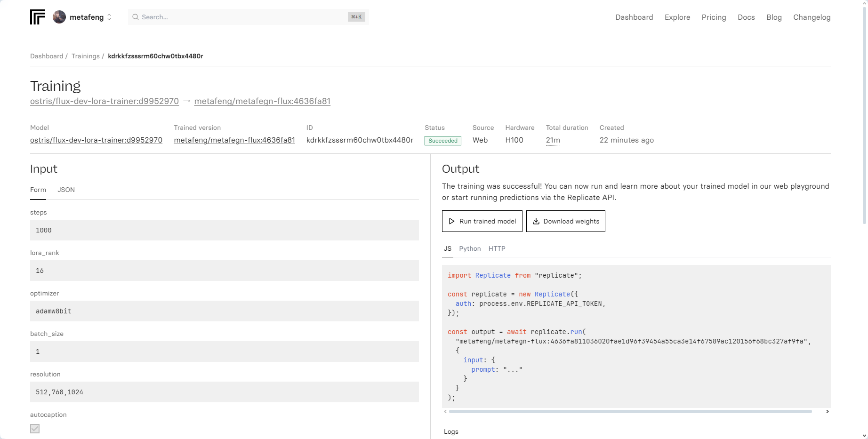The image size is (868, 439).
Task: Switch to the Form input tab
Action: tap(38, 190)
